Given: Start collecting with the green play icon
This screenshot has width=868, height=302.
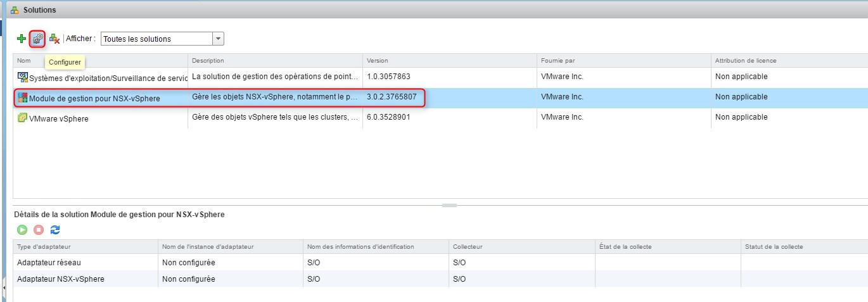Looking at the screenshot, I should pyautogui.click(x=22, y=230).
